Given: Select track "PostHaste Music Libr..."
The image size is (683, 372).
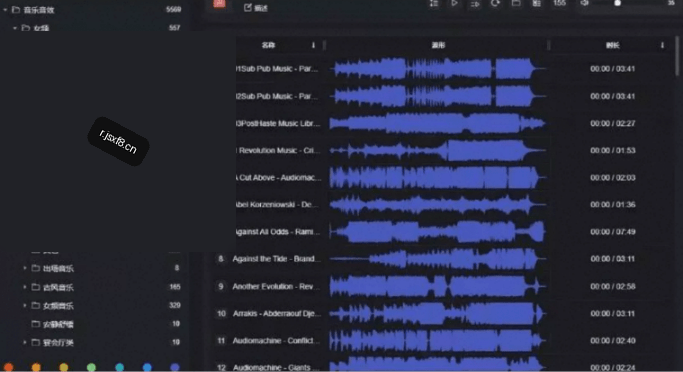Looking at the screenshot, I should (x=278, y=124).
